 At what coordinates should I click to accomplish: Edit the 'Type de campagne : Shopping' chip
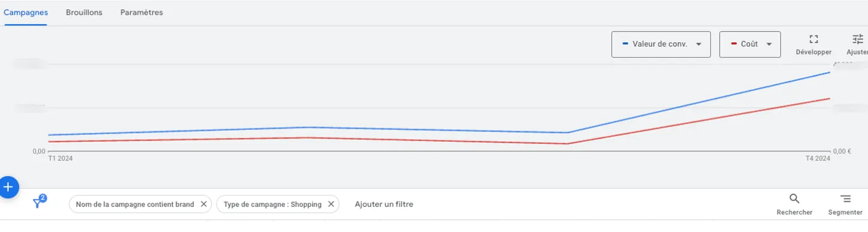(x=272, y=204)
